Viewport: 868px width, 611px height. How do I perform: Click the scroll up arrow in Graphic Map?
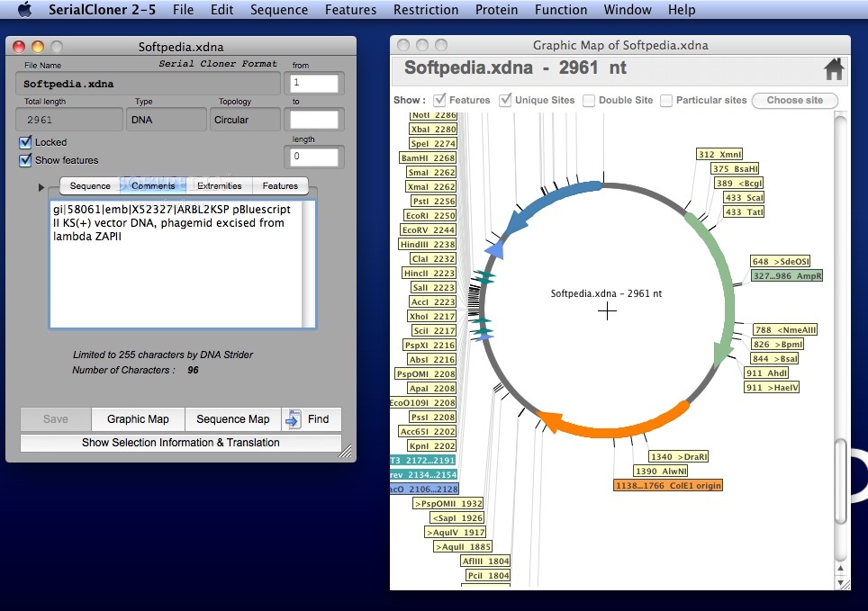840,569
